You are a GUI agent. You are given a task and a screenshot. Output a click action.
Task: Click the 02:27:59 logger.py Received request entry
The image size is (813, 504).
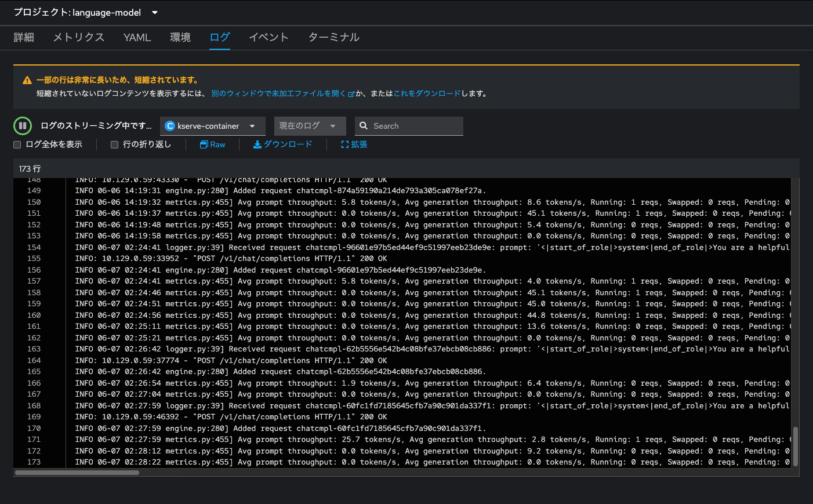[432, 406]
